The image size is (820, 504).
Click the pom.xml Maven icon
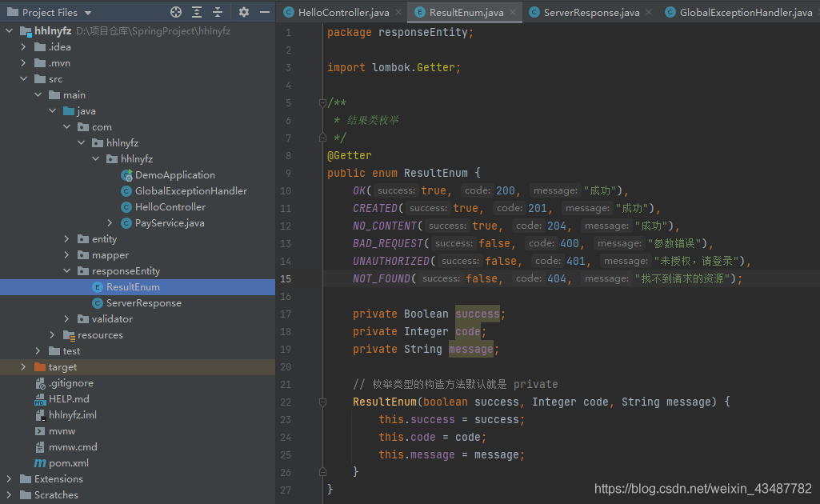click(40, 463)
